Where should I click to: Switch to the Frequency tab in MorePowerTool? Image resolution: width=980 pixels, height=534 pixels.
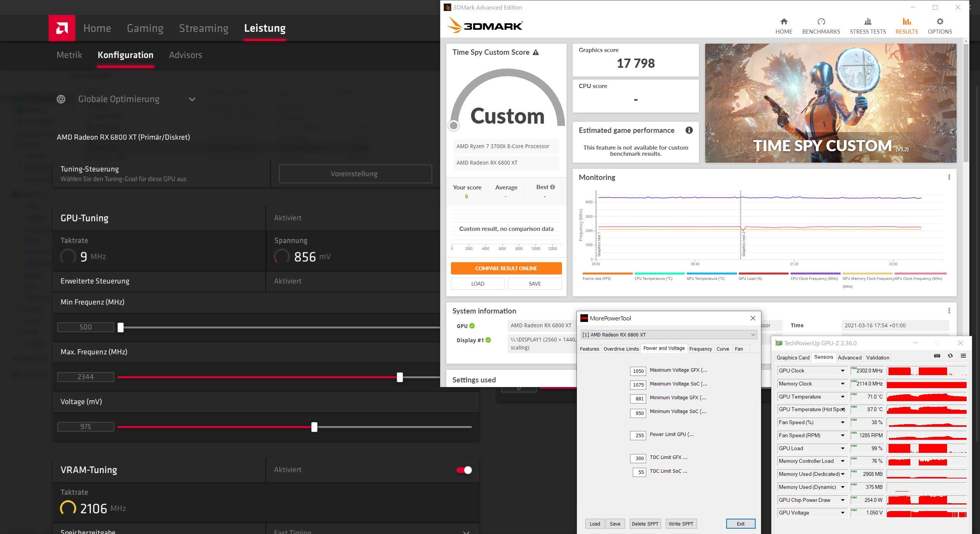(x=700, y=349)
